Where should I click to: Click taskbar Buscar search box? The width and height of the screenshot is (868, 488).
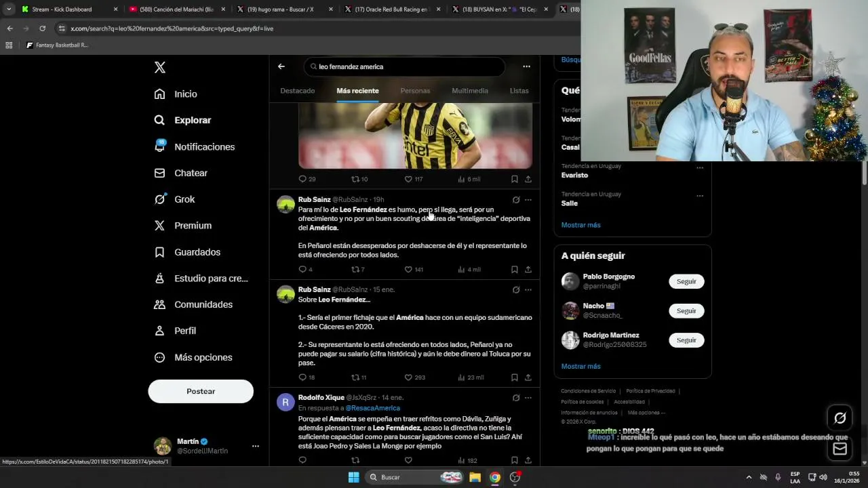[415, 477]
